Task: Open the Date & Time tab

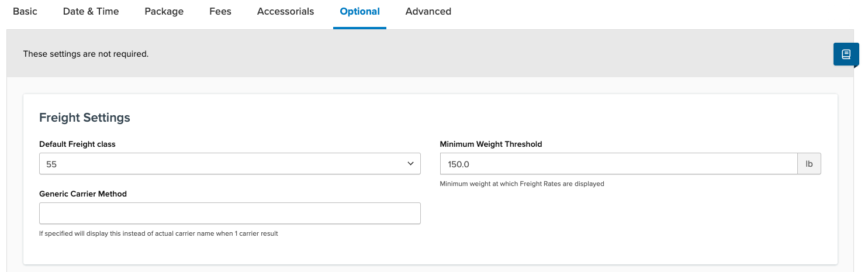Action: [91, 12]
